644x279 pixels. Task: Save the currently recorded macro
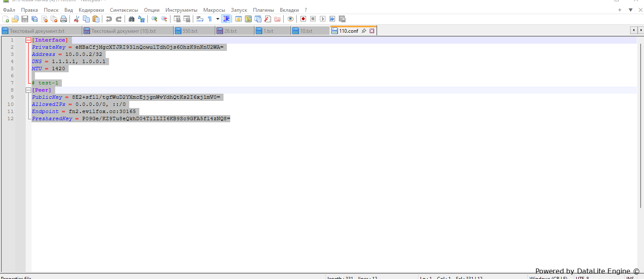coord(342,19)
